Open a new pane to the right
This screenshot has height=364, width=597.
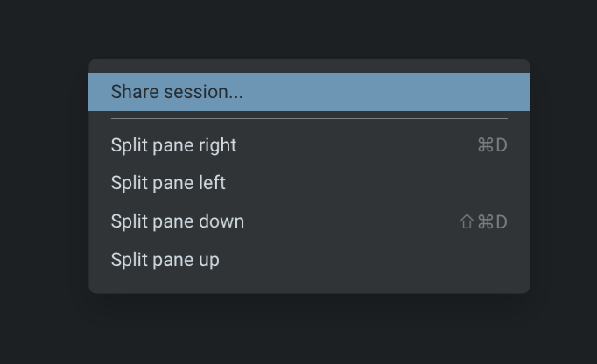coord(173,145)
